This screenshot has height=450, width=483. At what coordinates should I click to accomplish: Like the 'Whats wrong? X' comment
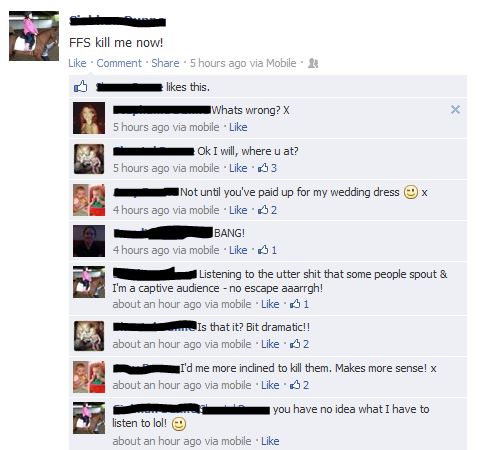pos(238,127)
